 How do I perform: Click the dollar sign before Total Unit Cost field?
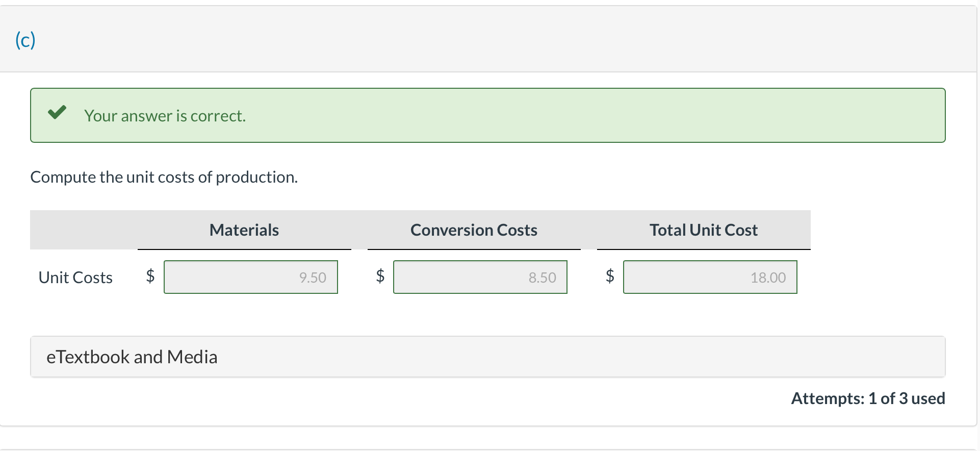point(610,276)
